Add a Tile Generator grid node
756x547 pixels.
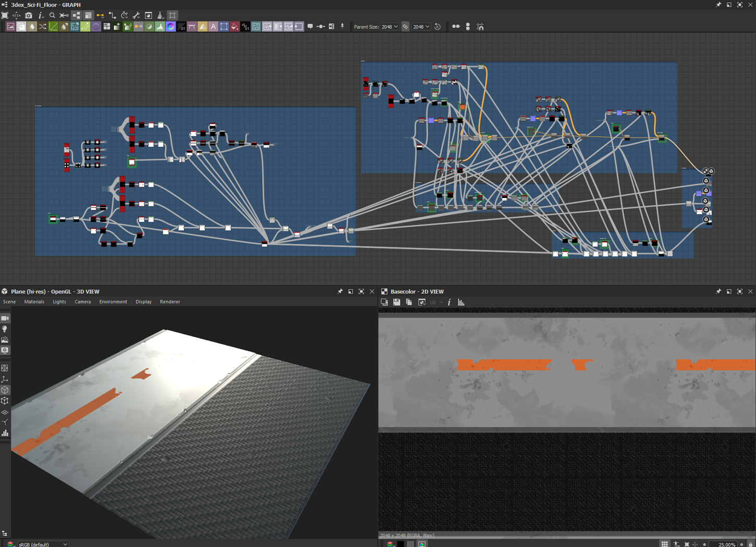[x=107, y=27]
